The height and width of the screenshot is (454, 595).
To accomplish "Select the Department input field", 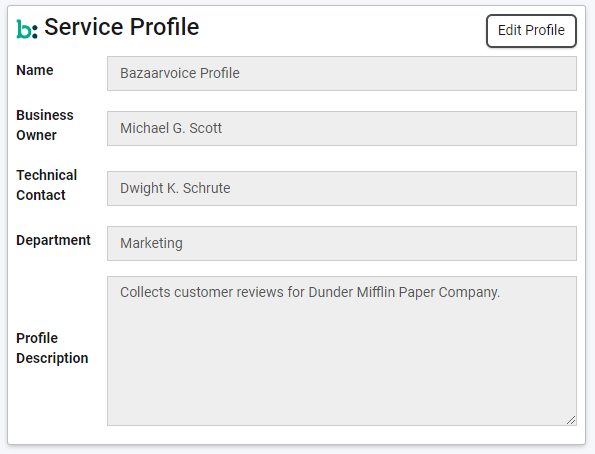I will [x=342, y=243].
